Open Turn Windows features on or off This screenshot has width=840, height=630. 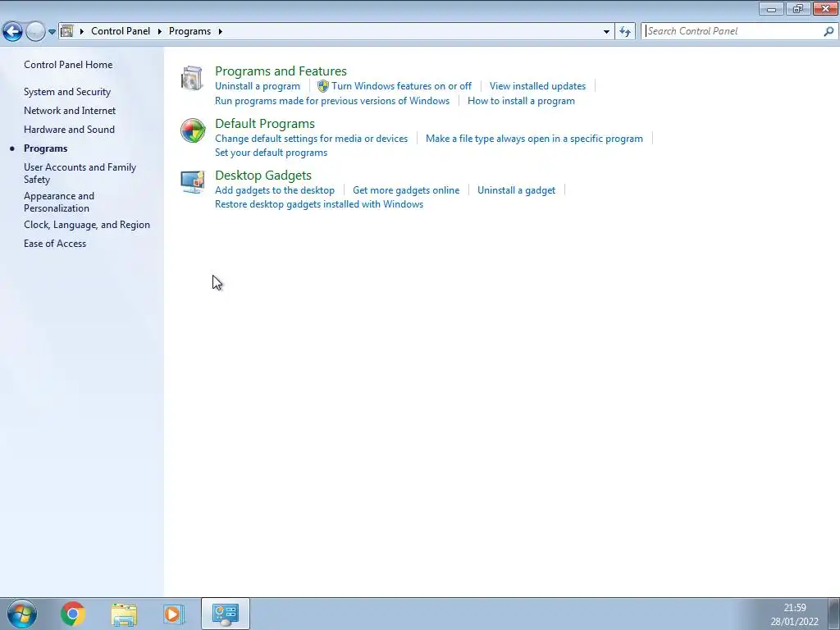(x=401, y=85)
